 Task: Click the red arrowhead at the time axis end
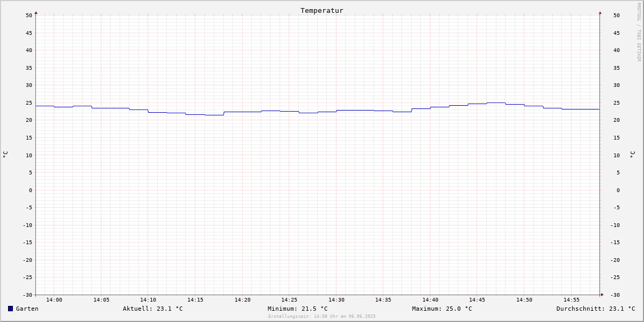pyautogui.click(x=602, y=294)
